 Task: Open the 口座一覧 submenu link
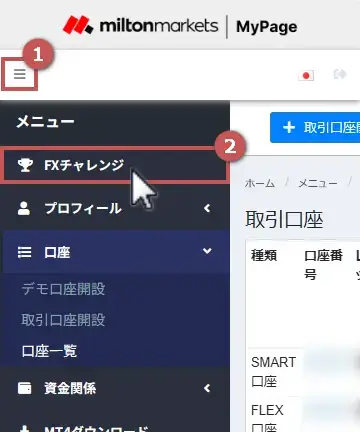point(49,351)
